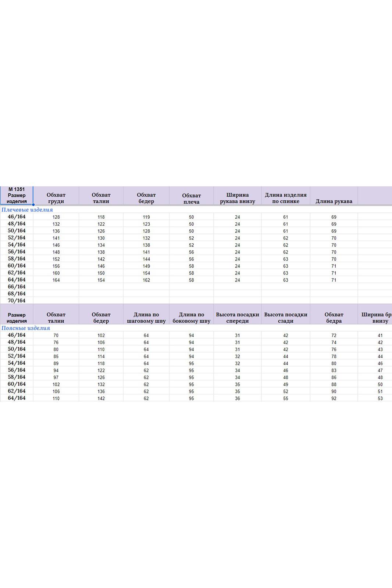The height and width of the screenshot is (588, 392).
Task: Select the M 1351 Размер изделия header cell
Action: tap(17, 196)
